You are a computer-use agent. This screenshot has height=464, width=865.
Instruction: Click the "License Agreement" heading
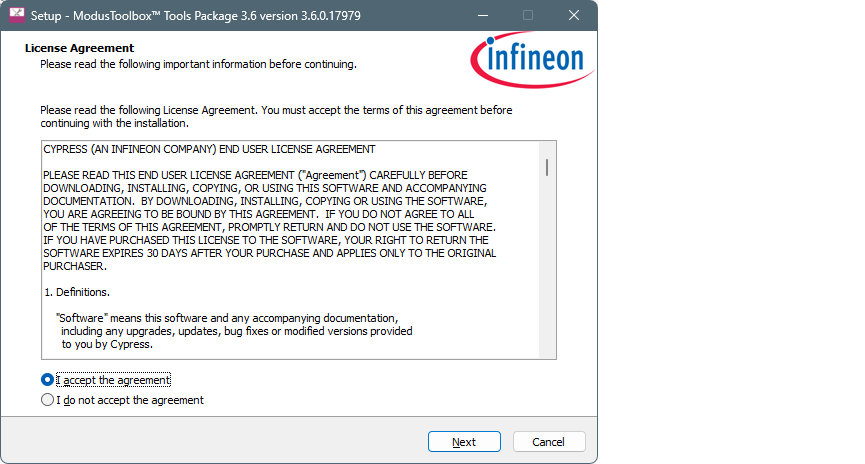point(79,48)
